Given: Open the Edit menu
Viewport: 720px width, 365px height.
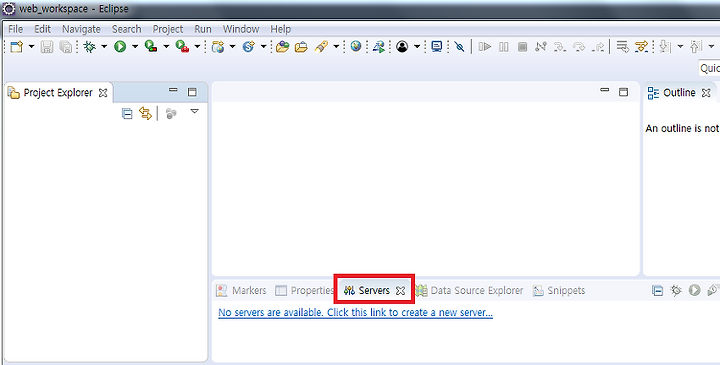Looking at the screenshot, I should tap(42, 29).
